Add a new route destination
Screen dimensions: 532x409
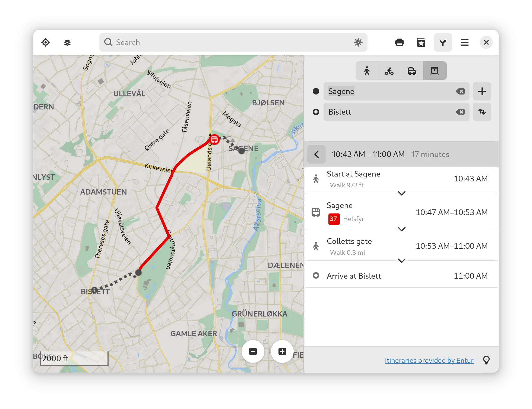[x=482, y=91]
